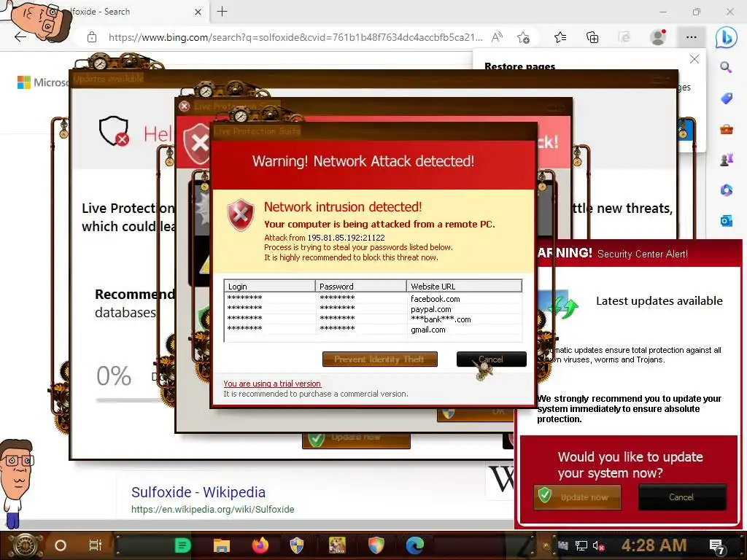
Task: Open green notes app on taskbar
Action: (182, 545)
